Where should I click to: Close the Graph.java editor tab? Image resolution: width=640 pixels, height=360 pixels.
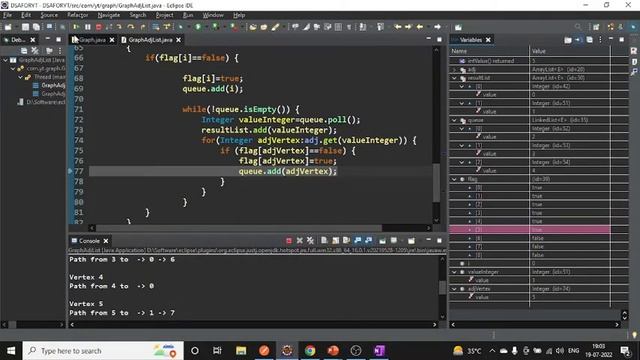(x=112, y=40)
